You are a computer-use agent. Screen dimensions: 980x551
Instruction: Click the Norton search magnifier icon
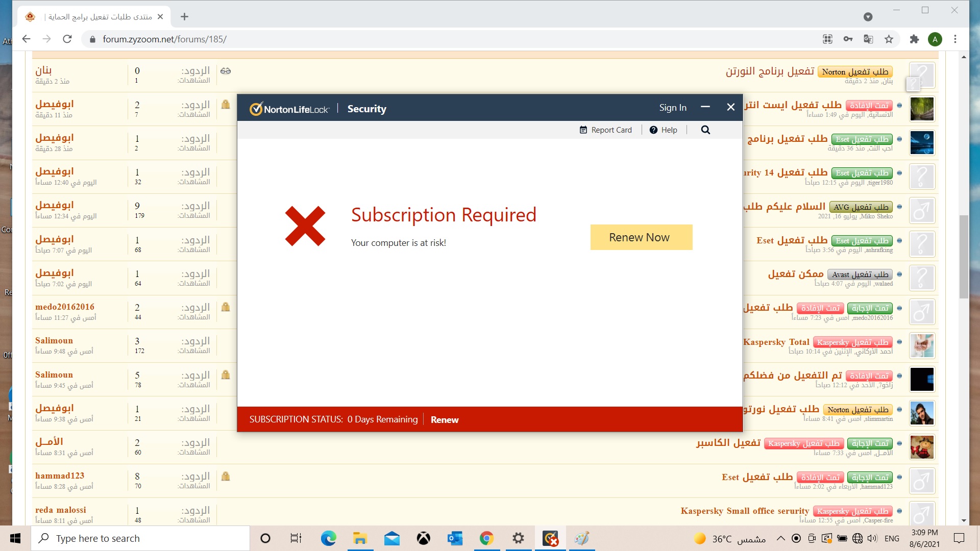pyautogui.click(x=705, y=130)
